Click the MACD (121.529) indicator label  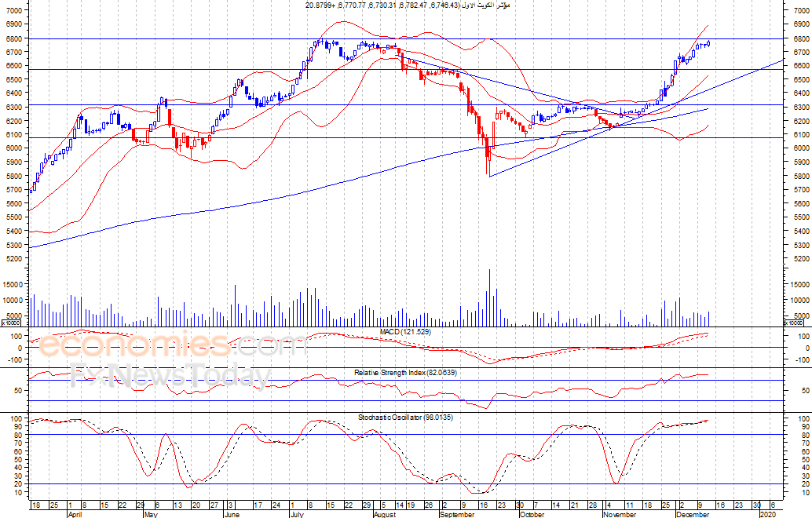405,332
